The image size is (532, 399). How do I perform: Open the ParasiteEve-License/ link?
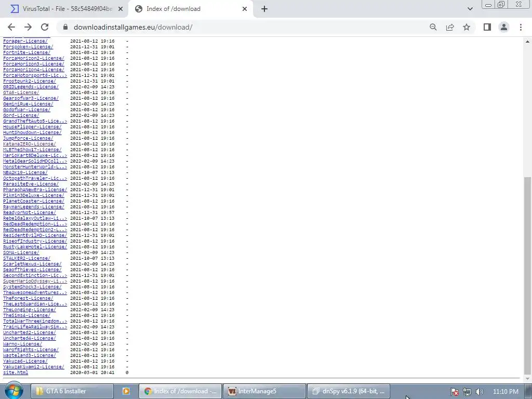click(31, 184)
